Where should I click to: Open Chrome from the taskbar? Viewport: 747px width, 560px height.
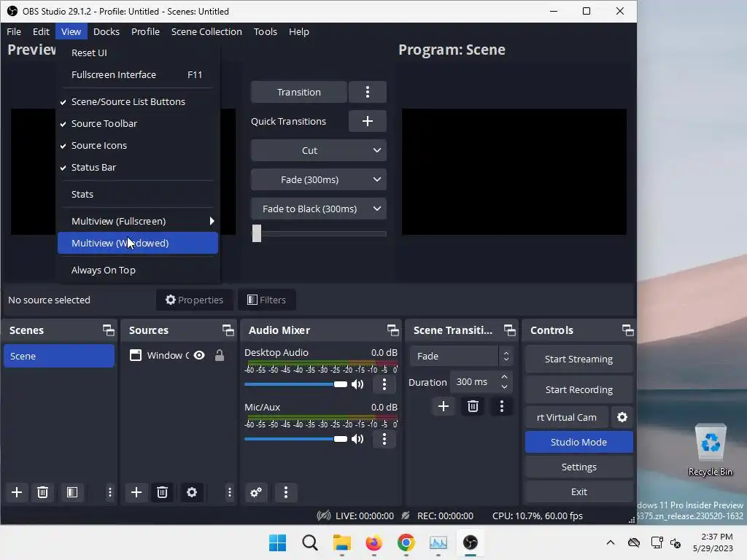click(406, 542)
